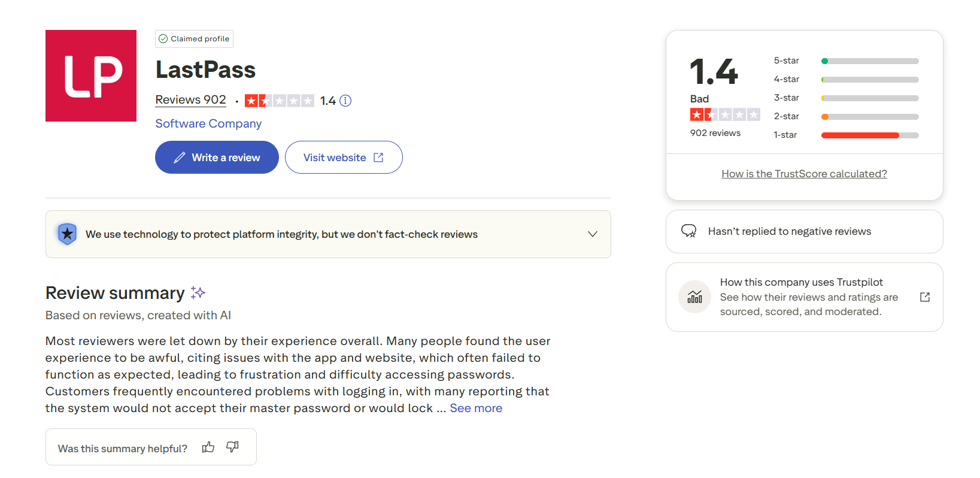The height and width of the screenshot is (478, 980).
Task: Click the external link icon on Visit website
Action: click(378, 157)
